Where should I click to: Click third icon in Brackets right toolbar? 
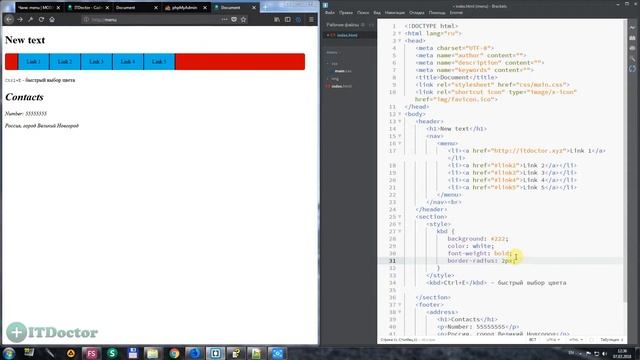(x=632, y=48)
